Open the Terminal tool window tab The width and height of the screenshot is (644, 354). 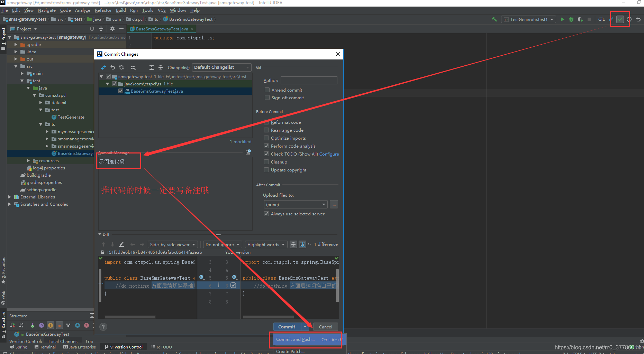tap(45, 347)
